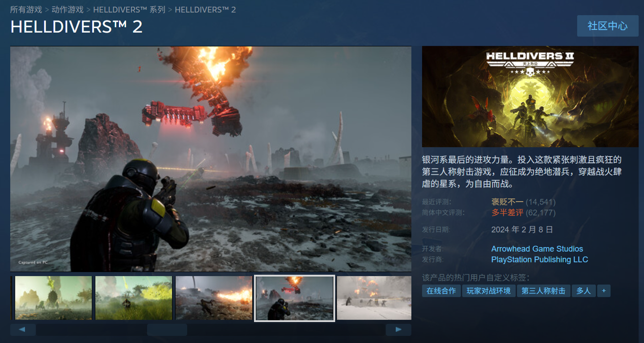Click the thumbnail strip's right scroll arrow

(x=398, y=330)
